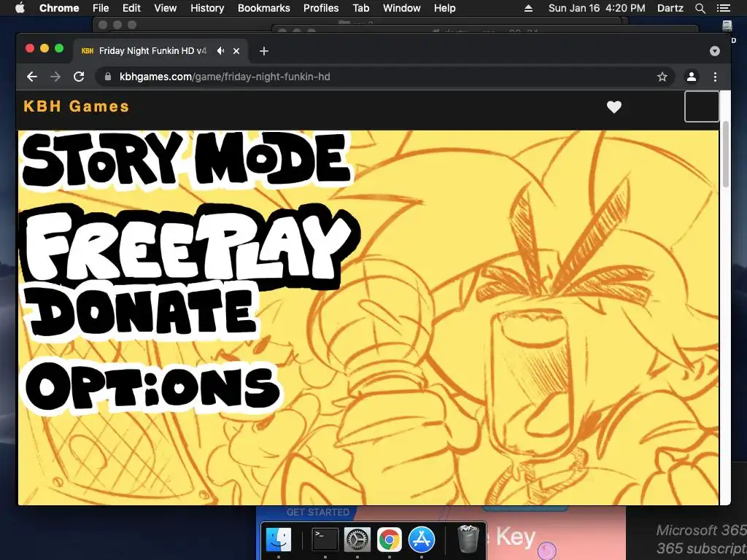This screenshot has width=747, height=560.
Task: Open the Tab menu
Action: [360, 8]
